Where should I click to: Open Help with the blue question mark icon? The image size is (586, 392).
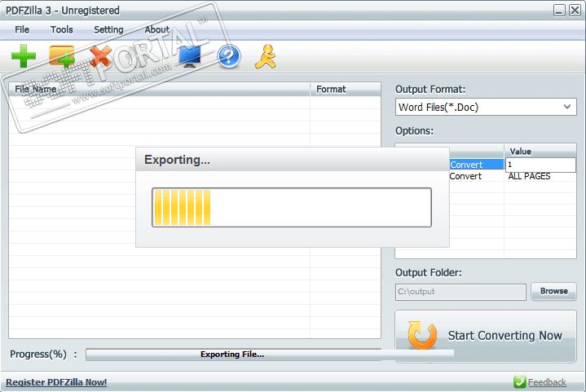pos(229,56)
